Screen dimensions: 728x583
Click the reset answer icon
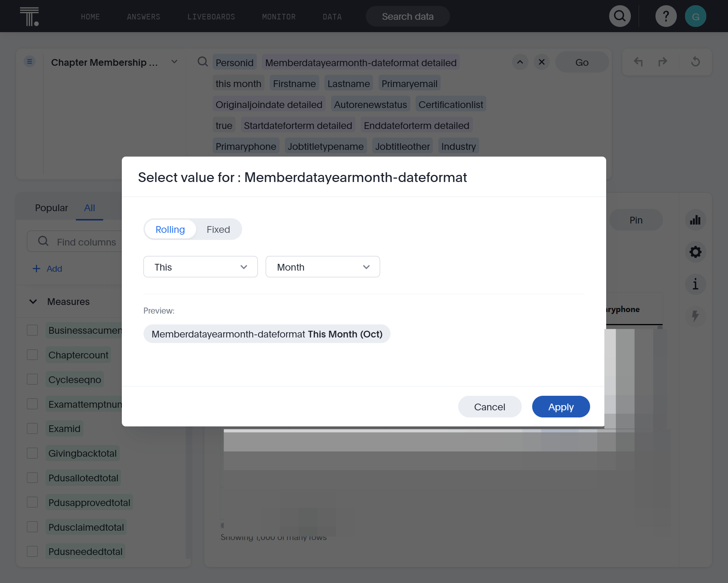point(695,62)
